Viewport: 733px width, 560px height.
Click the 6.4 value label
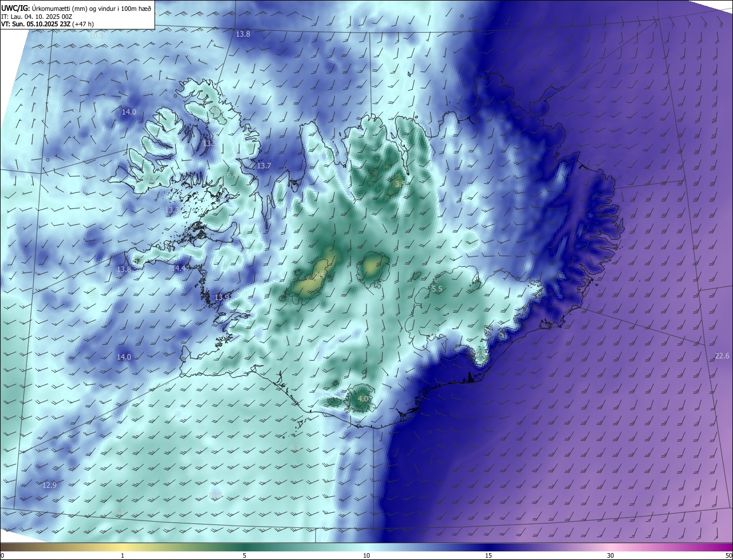232,175
